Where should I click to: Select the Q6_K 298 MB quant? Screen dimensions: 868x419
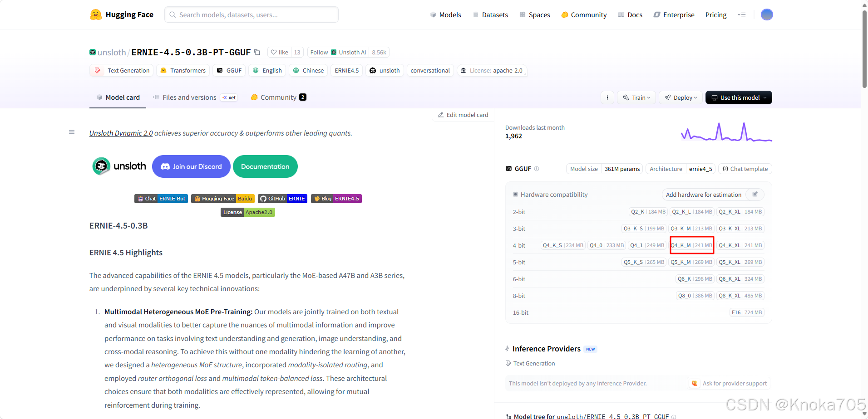pos(695,279)
